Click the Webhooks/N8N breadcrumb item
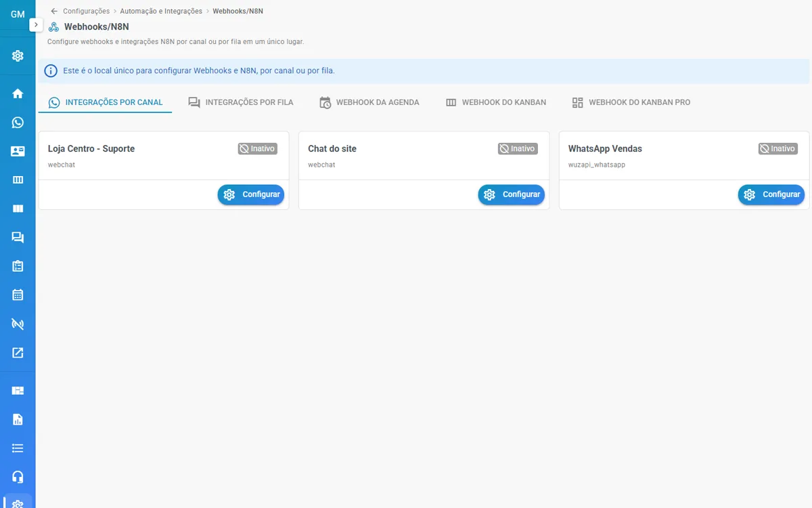Image resolution: width=812 pixels, height=508 pixels. [x=238, y=11]
